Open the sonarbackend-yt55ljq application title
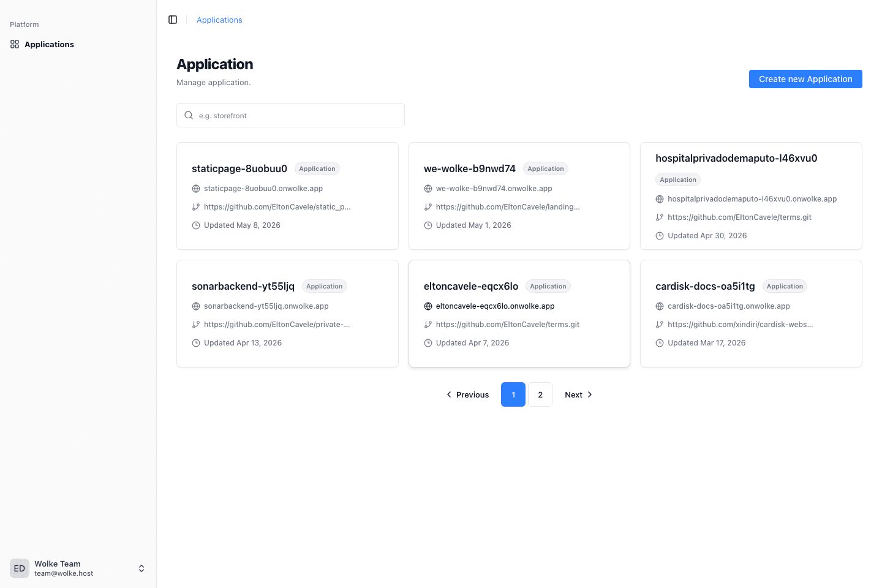 click(x=243, y=286)
